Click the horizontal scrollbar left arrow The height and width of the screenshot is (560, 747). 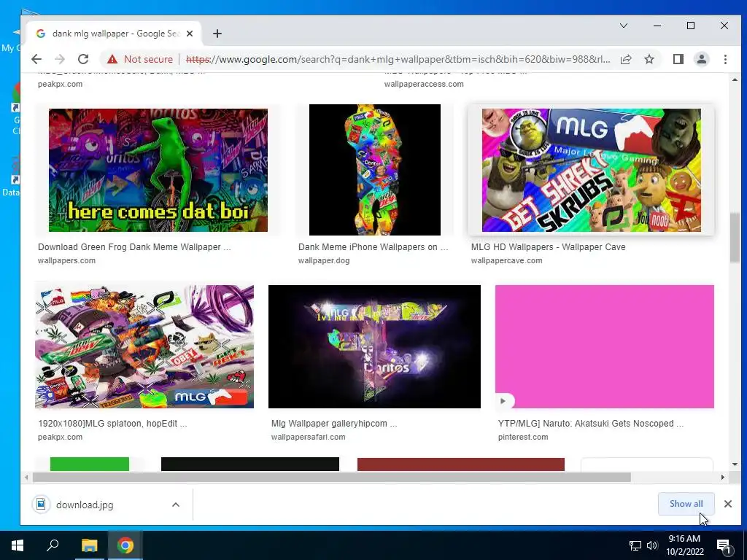click(x=26, y=477)
